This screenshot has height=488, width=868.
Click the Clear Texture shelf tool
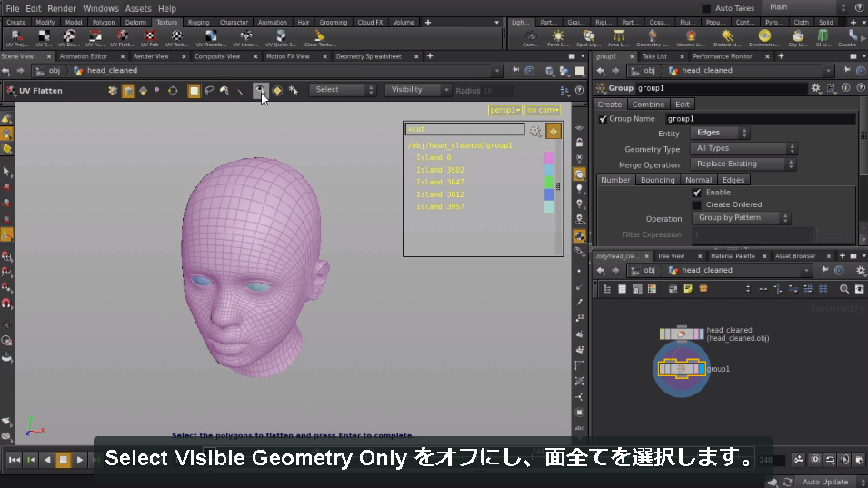pyautogui.click(x=319, y=37)
